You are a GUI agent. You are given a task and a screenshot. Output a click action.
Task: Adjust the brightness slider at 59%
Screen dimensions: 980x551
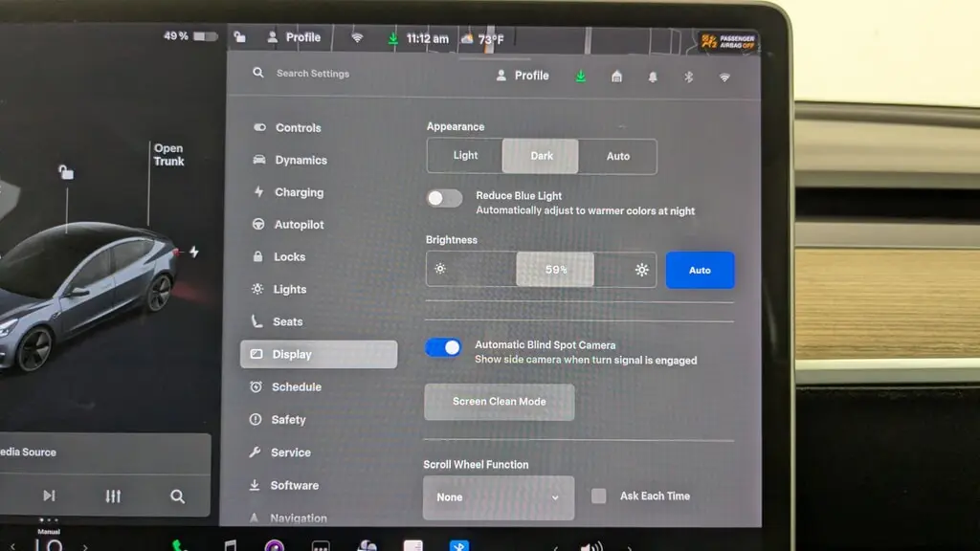click(x=555, y=270)
